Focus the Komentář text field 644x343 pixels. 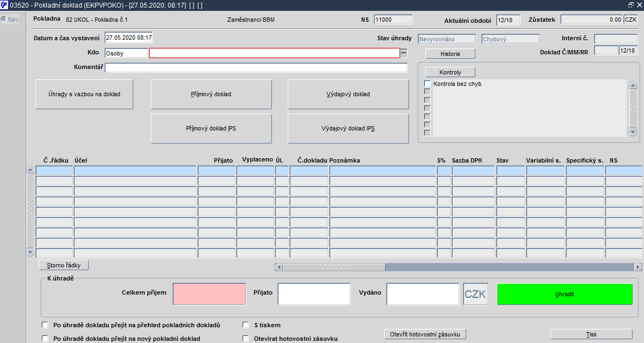pos(256,68)
